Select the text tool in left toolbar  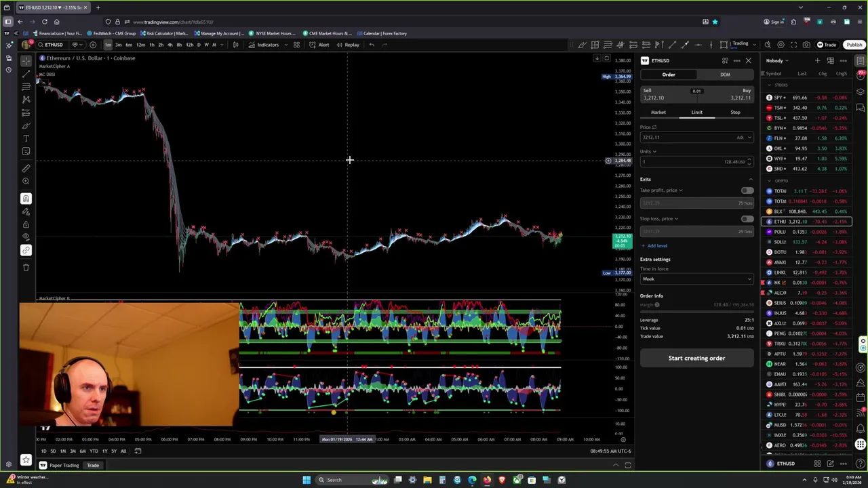tap(26, 138)
